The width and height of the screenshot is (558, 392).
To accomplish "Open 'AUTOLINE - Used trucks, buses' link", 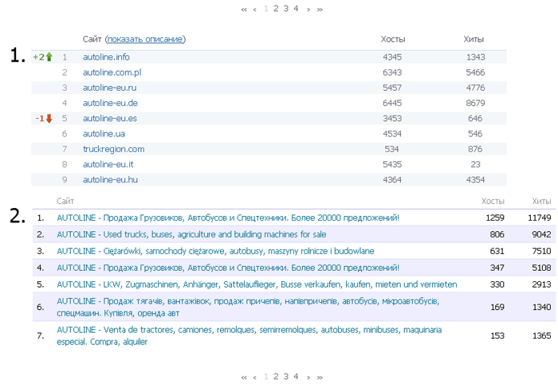I will coord(191,234).
